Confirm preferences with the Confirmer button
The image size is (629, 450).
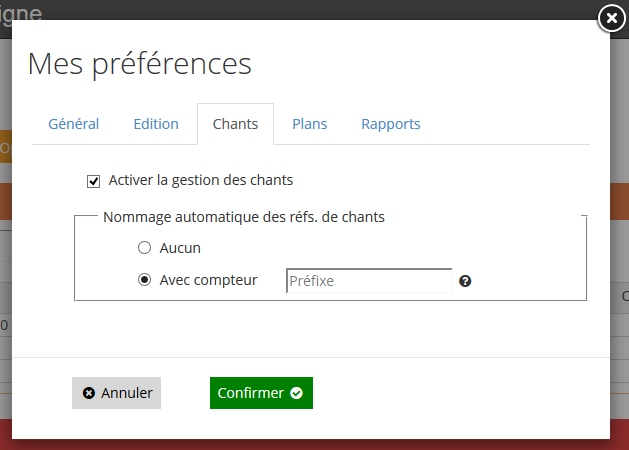[x=261, y=393]
